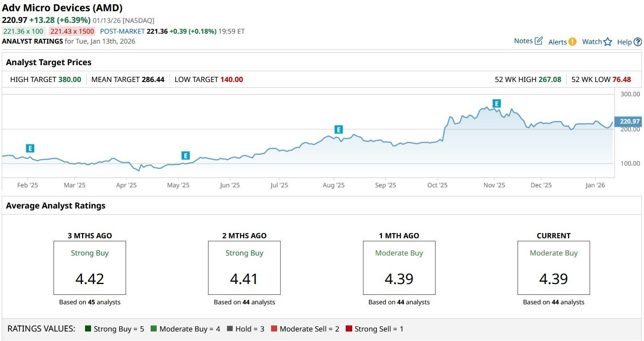Click the Moderate Sell legend swatch
The width and height of the screenshot is (644, 341).
274,329
